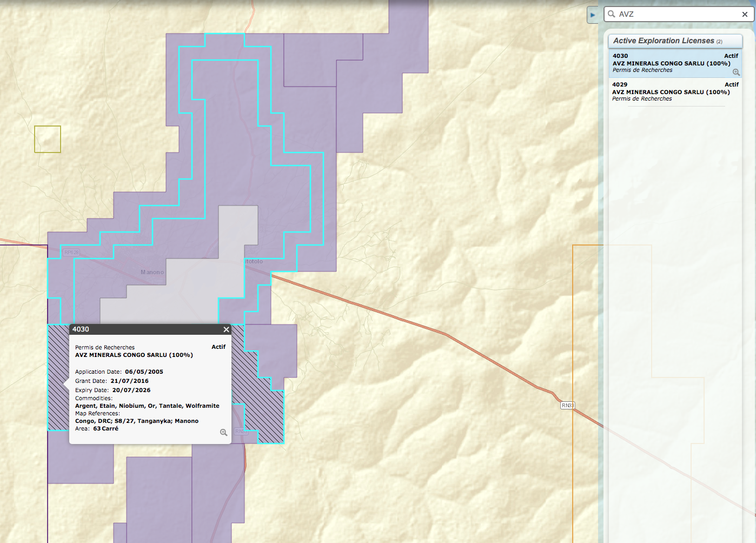Click the RN33 road marker on the orange border

(x=567, y=405)
